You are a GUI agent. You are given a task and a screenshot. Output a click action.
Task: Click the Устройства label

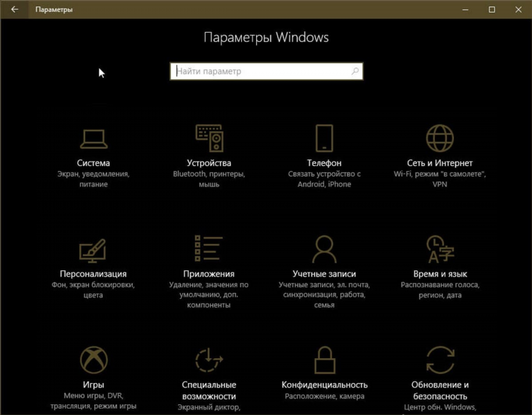pos(209,163)
